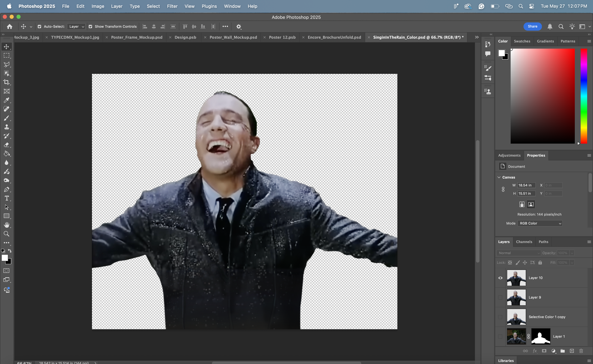Screen dimensions: 593x364
Task: Click the vertical hue slider strip
Action: coord(584,96)
